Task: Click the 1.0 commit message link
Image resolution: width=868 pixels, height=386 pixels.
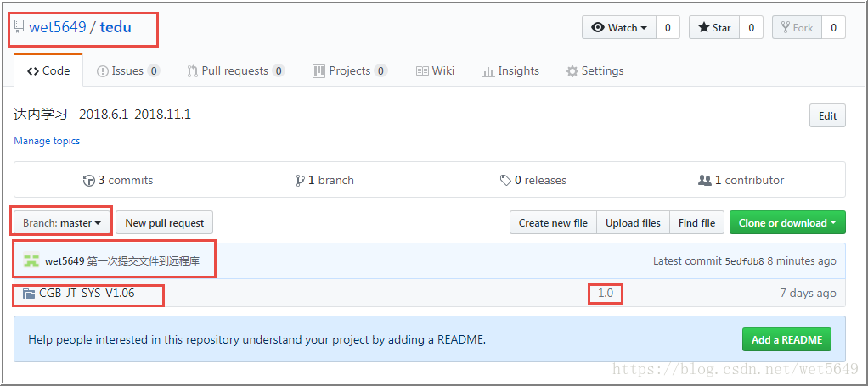Action: [x=606, y=293]
